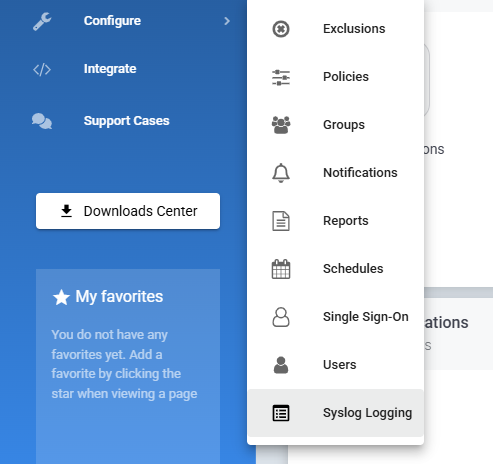Open the Integrate navigation item
The width and height of the screenshot is (493, 464).
coord(110,69)
